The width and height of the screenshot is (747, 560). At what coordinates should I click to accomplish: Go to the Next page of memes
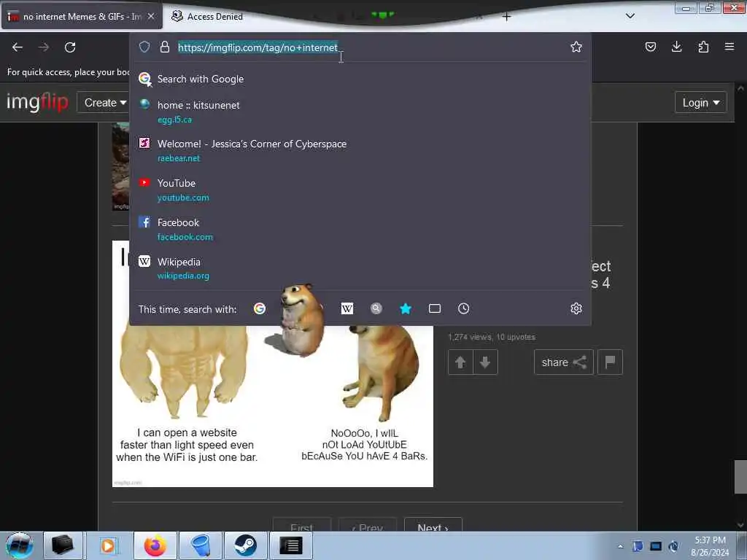(433, 526)
